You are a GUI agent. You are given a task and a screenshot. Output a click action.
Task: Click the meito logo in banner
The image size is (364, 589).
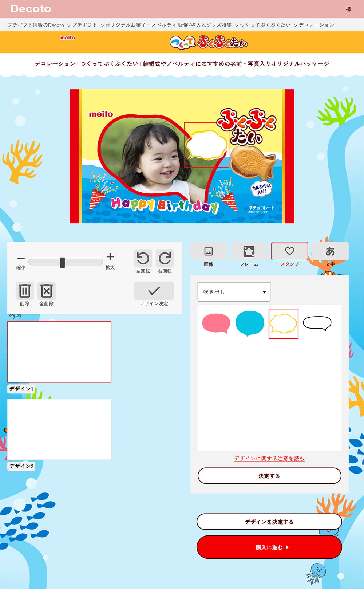(68, 38)
